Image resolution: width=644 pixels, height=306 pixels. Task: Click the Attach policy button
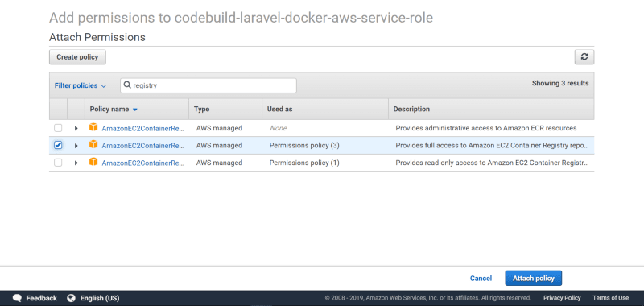coord(533,278)
